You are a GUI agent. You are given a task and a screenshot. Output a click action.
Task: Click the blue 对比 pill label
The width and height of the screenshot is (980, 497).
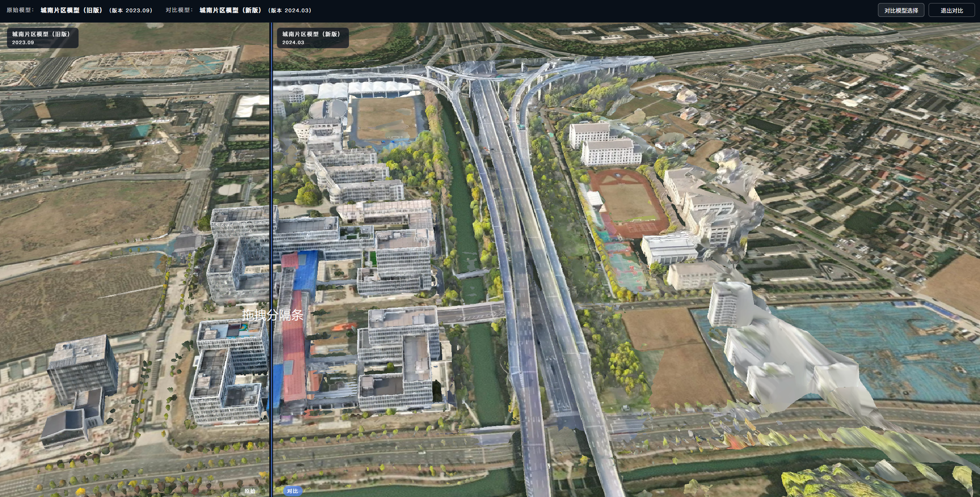[x=293, y=491]
